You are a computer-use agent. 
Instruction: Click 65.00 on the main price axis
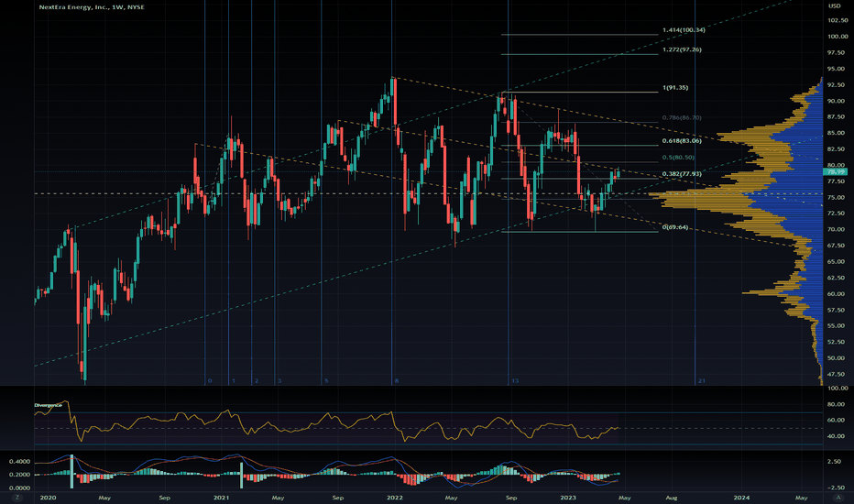pyautogui.click(x=838, y=261)
